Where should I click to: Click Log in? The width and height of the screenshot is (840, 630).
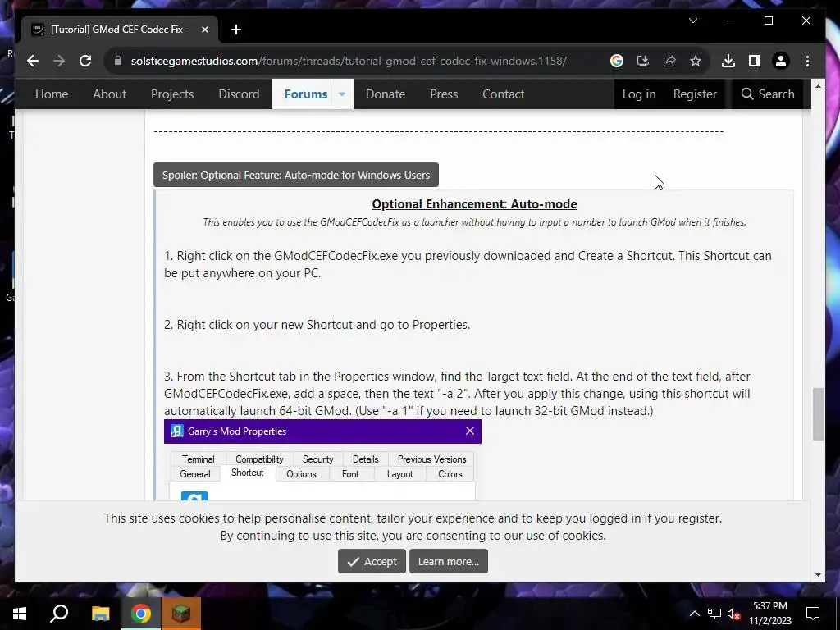[x=638, y=94]
